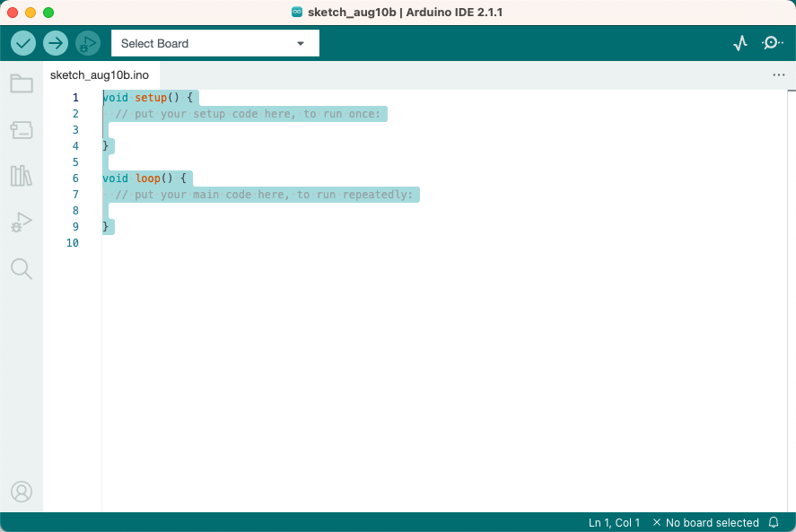Click the Upload arrow button
This screenshot has height=532, width=796.
[x=56, y=43]
